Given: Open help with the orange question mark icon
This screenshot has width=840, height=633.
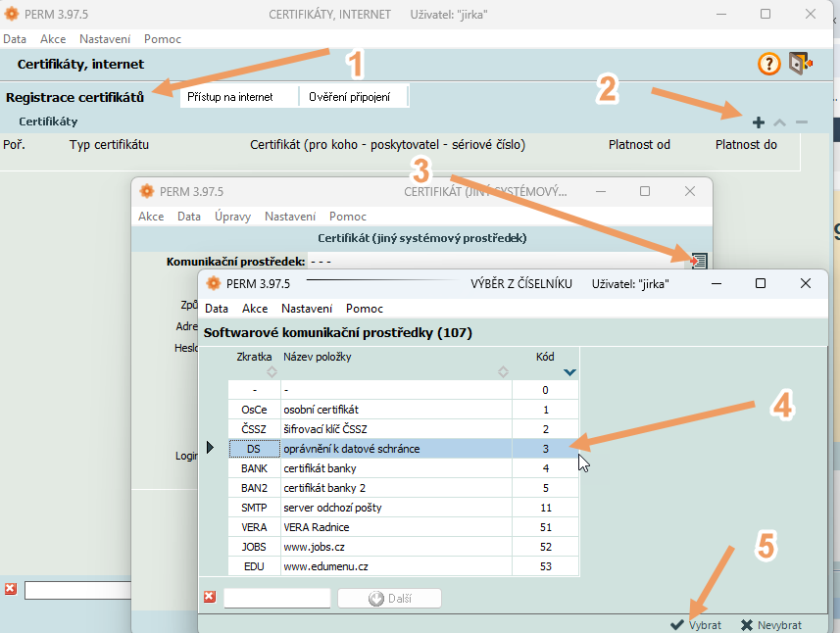Looking at the screenshot, I should [x=768, y=65].
